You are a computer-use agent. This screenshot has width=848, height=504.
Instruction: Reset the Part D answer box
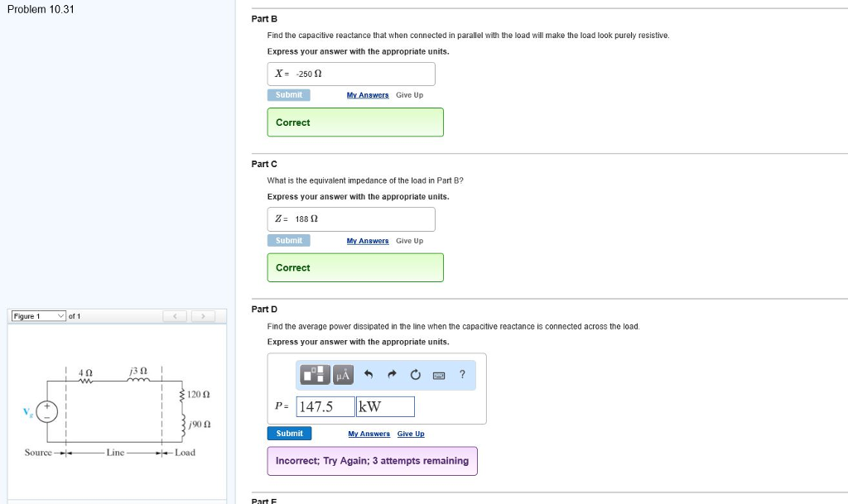[415, 375]
